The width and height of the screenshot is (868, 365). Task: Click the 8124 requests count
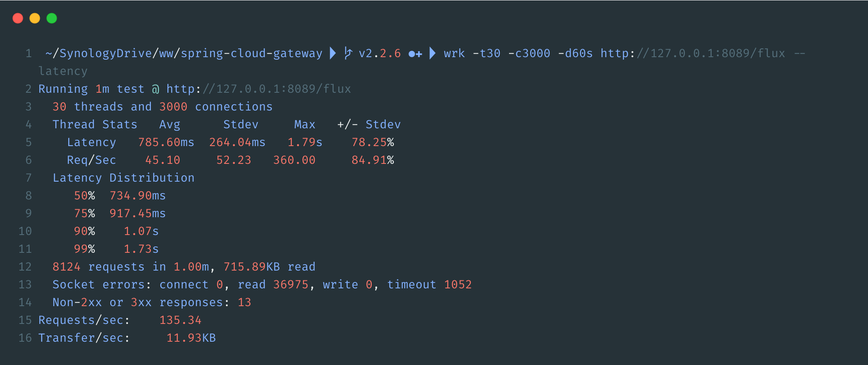66,267
